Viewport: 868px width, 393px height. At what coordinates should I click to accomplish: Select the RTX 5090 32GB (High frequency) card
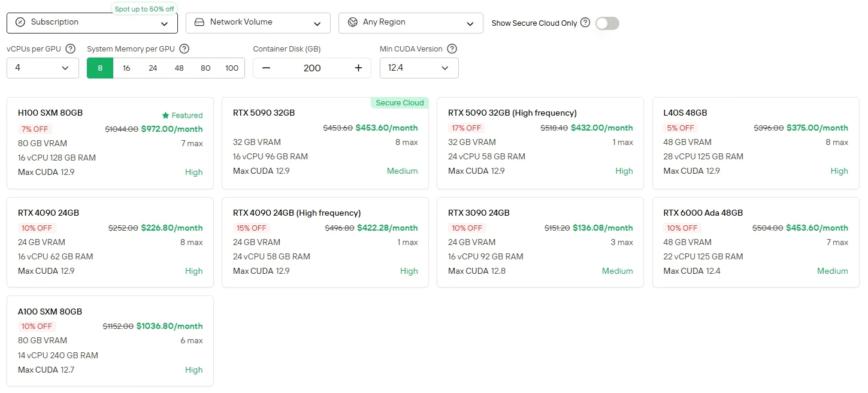(x=540, y=143)
